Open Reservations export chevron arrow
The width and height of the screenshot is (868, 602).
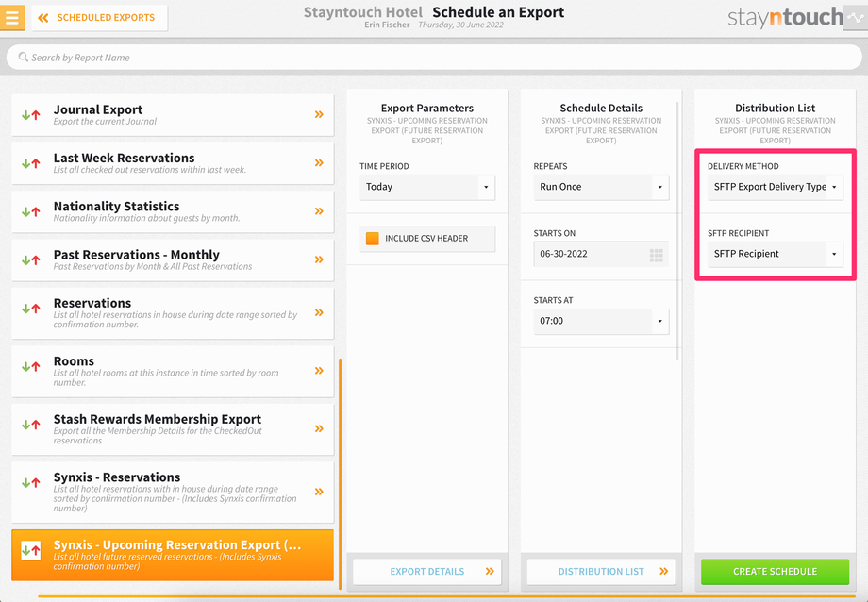coord(320,313)
